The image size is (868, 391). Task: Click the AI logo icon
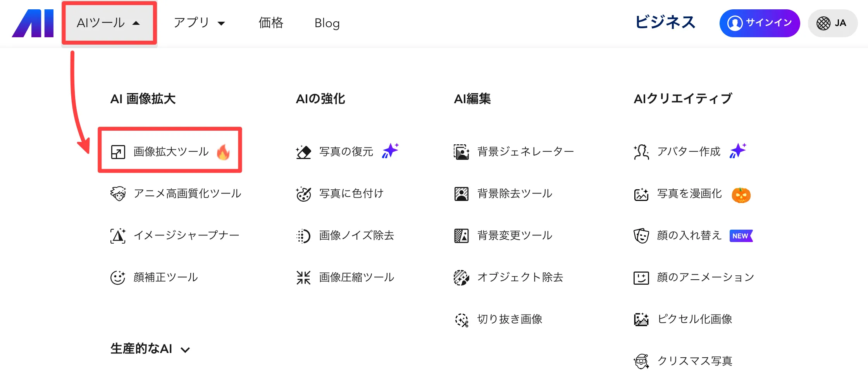[33, 23]
